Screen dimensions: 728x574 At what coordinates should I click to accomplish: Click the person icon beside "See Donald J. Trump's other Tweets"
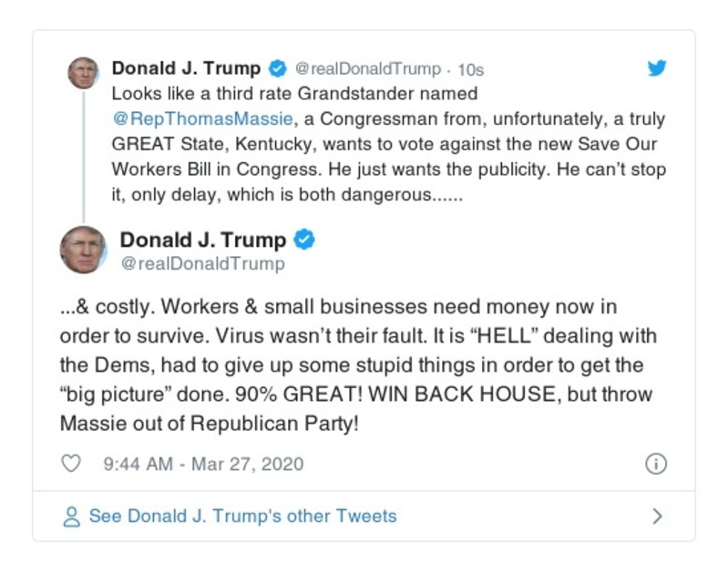click(72, 517)
